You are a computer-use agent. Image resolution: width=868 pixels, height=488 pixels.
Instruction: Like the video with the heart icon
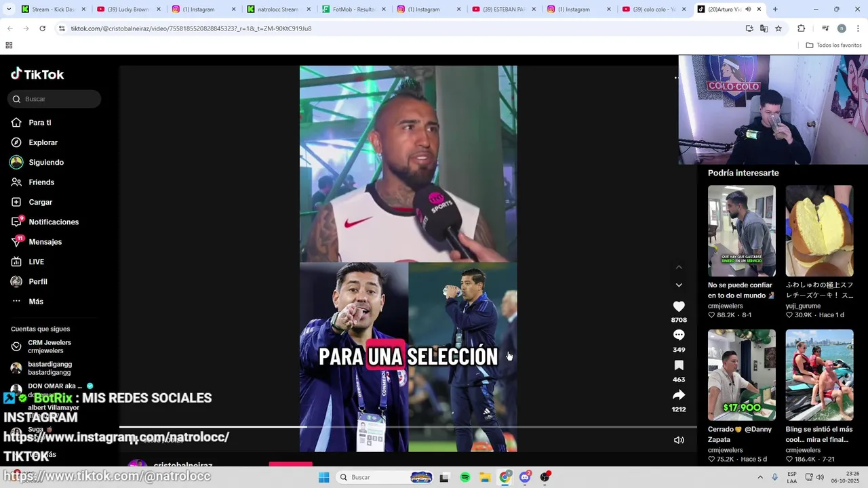(679, 306)
